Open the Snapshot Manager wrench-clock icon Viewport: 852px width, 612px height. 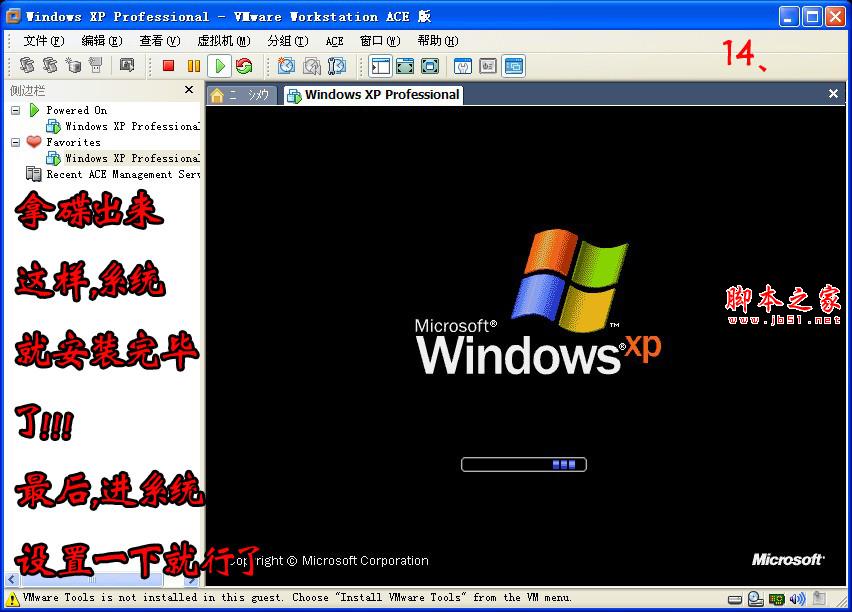pyautogui.click(x=337, y=66)
